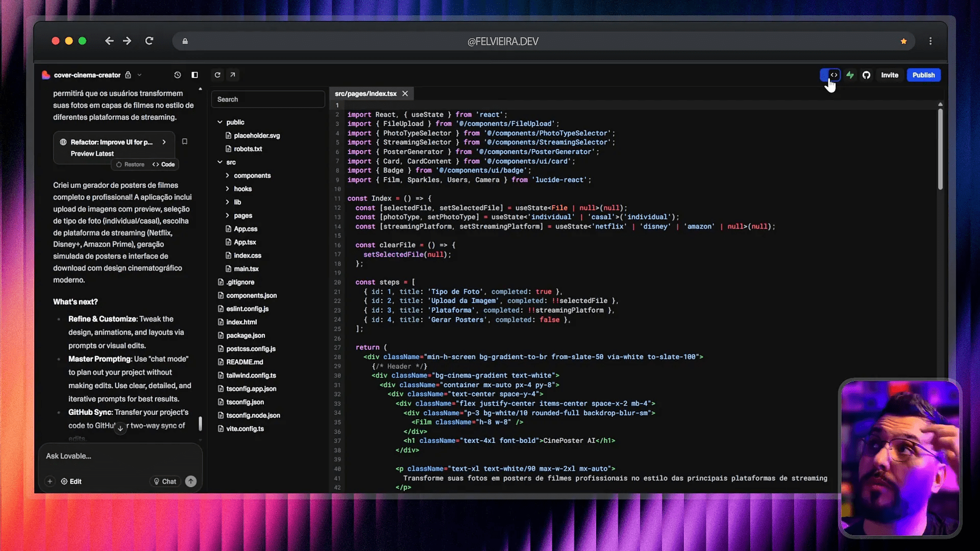Bookmark the Refactor message

(x=185, y=142)
